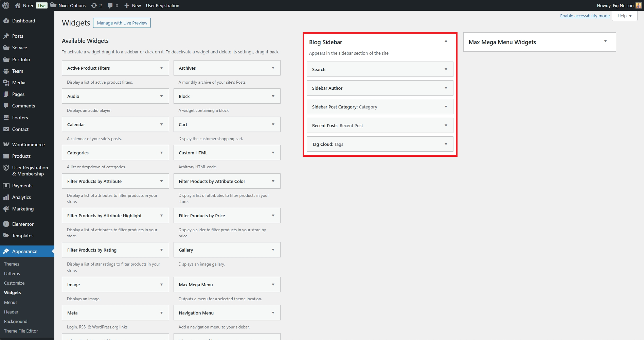Screen dimensions: 644x340
Task: Expand the Tag Cloud widget settings
Action: [x=446, y=144]
